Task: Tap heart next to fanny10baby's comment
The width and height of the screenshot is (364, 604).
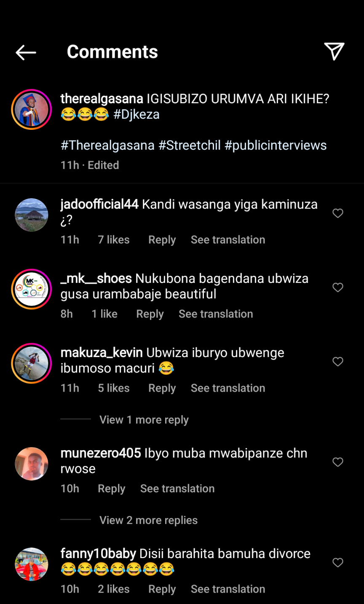Action: [338, 563]
